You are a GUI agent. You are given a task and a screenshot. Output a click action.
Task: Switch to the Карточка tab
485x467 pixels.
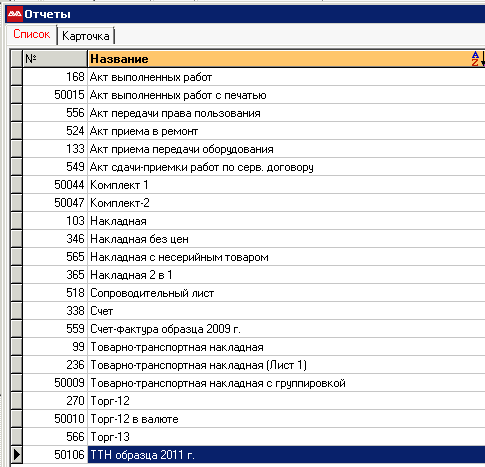pos(86,36)
